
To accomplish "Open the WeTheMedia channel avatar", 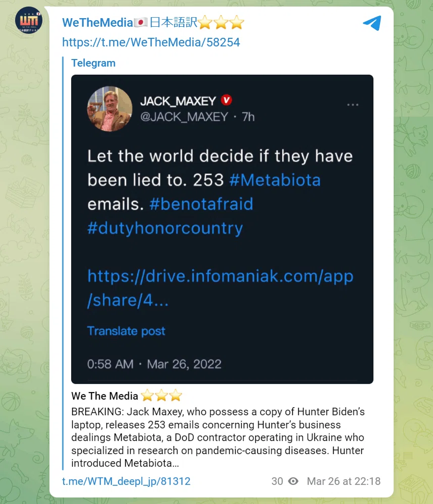I will tap(29, 20).
